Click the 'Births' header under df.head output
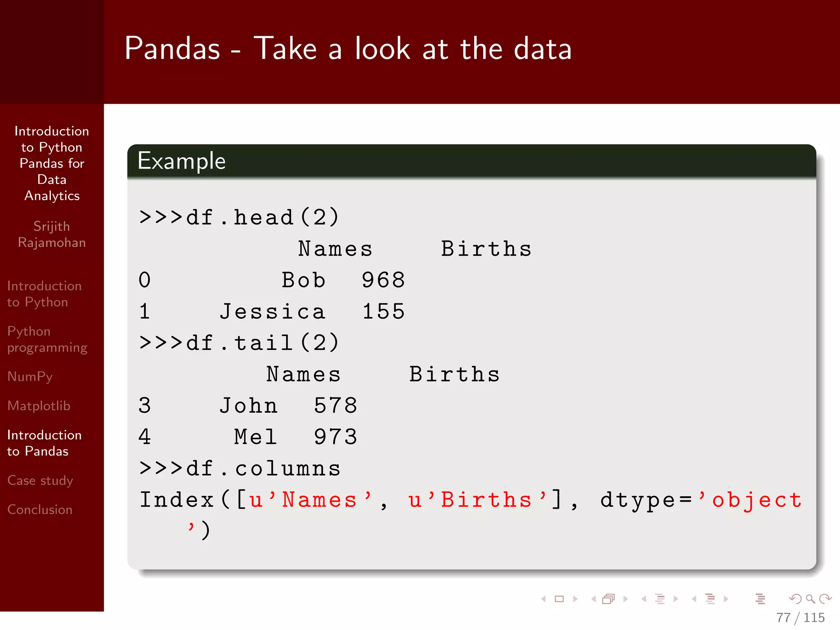 click(486, 249)
